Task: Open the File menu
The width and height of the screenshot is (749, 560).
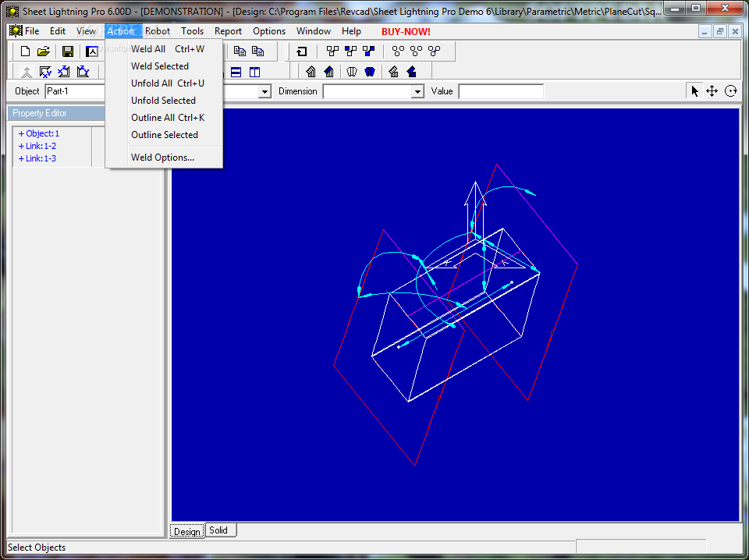Action: pyautogui.click(x=32, y=31)
